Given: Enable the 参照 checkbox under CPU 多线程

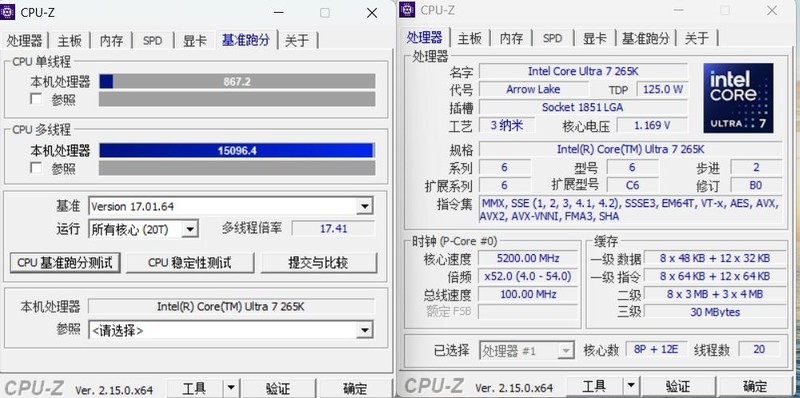Looking at the screenshot, I should pyautogui.click(x=36, y=168).
